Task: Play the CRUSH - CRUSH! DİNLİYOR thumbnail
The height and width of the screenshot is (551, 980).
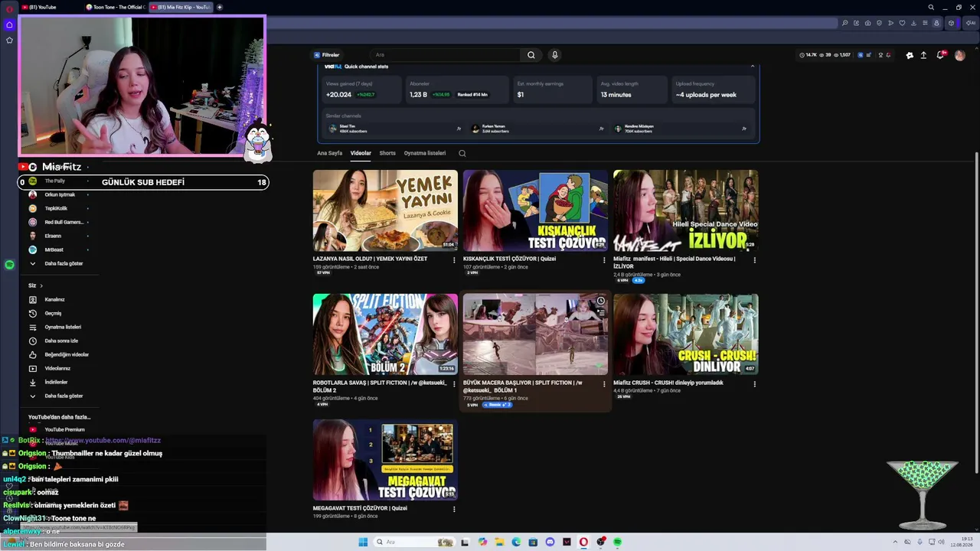Action: pyautogui.click(x=686, y=334)
